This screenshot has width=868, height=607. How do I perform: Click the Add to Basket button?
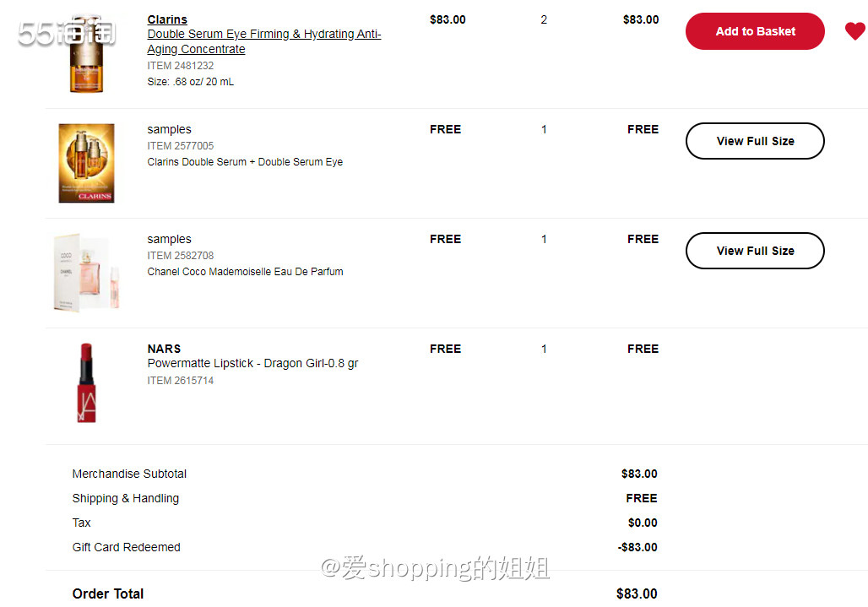[754, 31]
